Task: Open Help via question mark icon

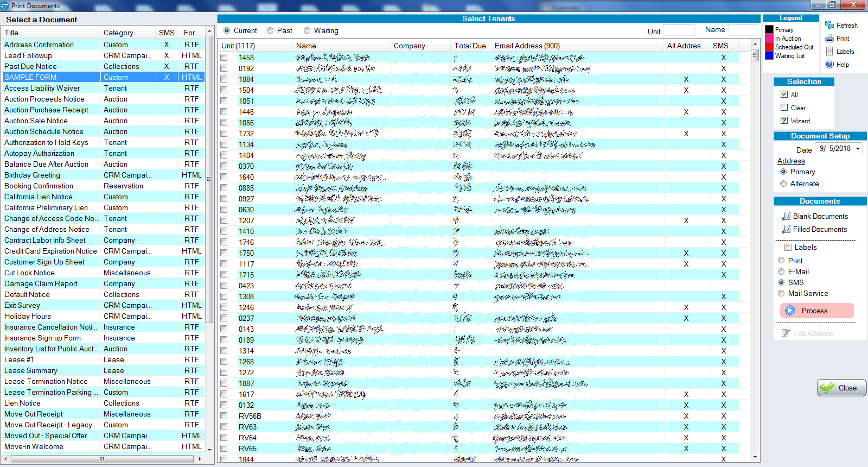Action: click(x=829, y=64)
